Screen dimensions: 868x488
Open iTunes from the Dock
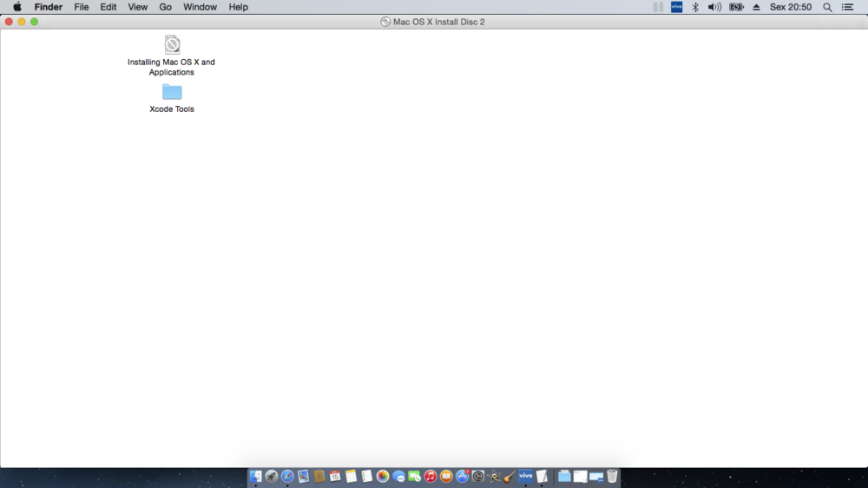pos(431,477)
